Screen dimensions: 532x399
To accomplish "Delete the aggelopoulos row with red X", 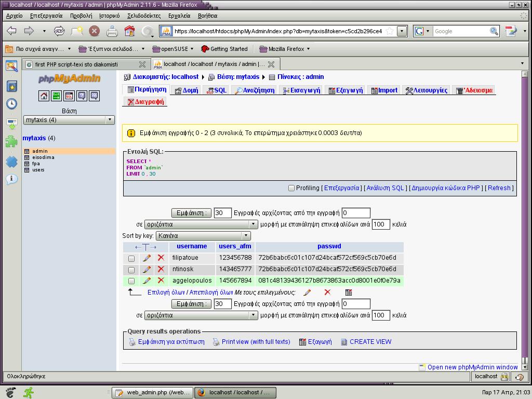I will pyautogui.click(x=161, y=281).
